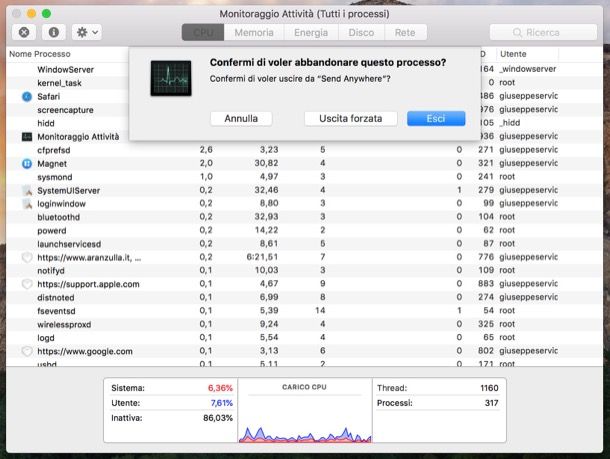The height and width of the screenshot is (459, 610).
Task: Click the Magnet process name
Action: point(52,164)
